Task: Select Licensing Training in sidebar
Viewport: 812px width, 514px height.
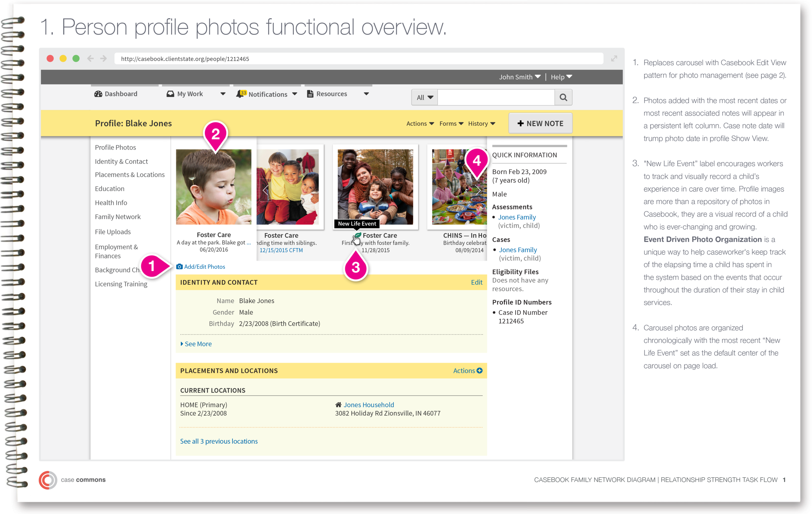Action: click(121, 284)
